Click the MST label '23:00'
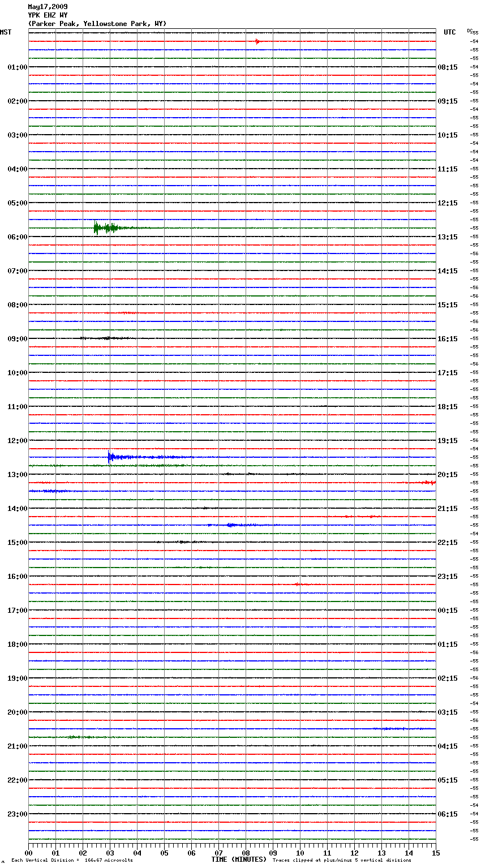481x868 pixels. click(x=18, y=814)
